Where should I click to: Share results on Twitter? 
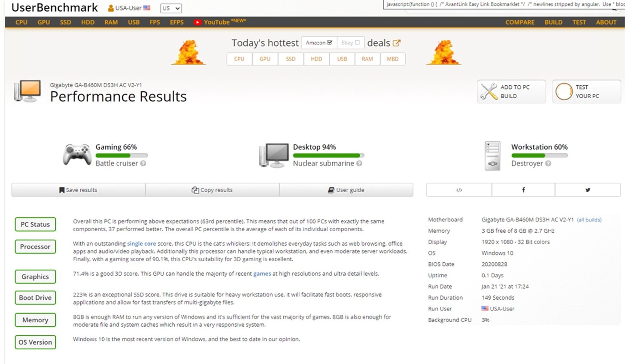(588, 190)
